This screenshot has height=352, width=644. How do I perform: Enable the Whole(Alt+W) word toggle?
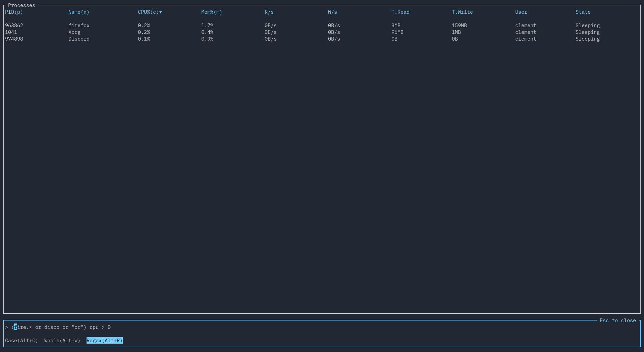pyautogui.click(x=62, y=340)
